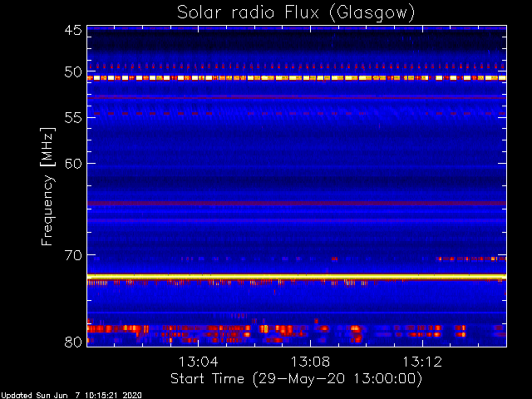The image size is (532, 399).
Task: Click the 45 frequency tick label
Action: [x=73, y=30]
